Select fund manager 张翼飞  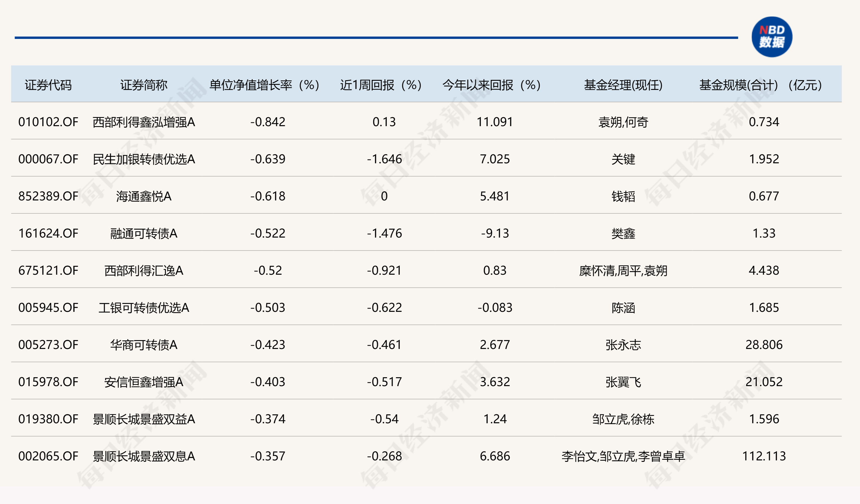[x=623, y=382]
